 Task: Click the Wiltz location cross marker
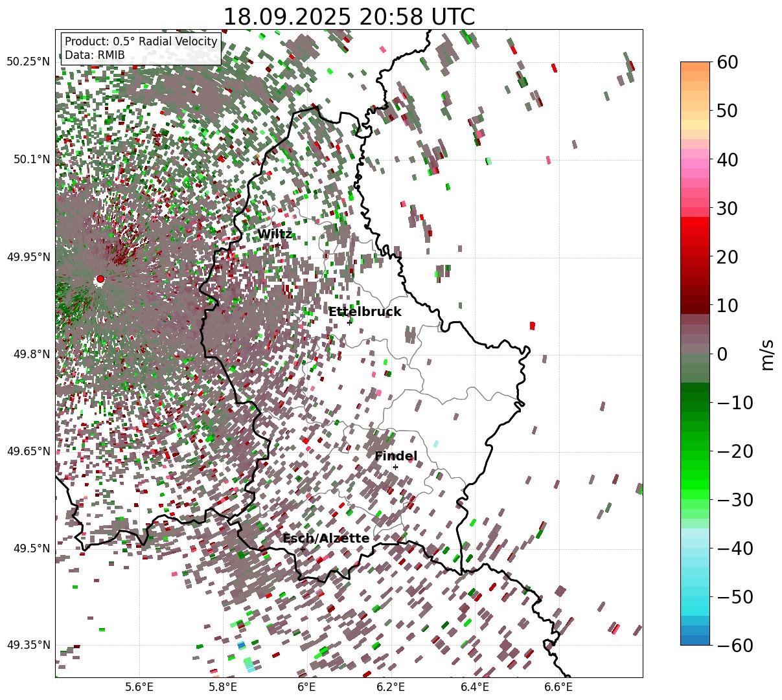277,245
